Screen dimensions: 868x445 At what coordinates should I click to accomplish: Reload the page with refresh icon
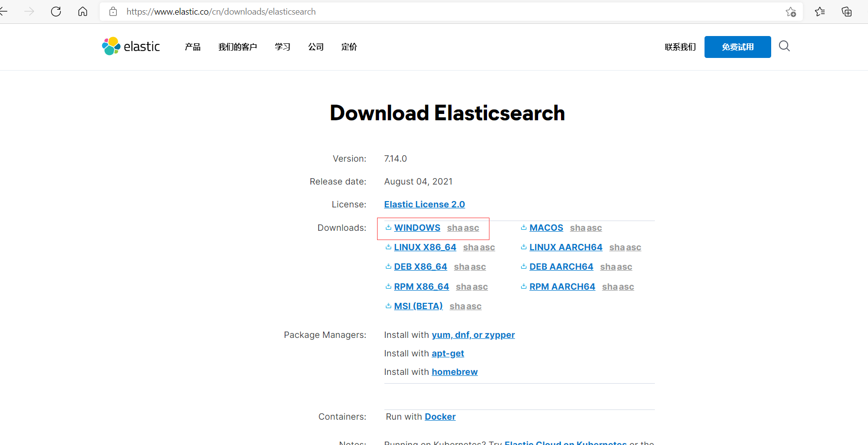[x=56, y=12]
